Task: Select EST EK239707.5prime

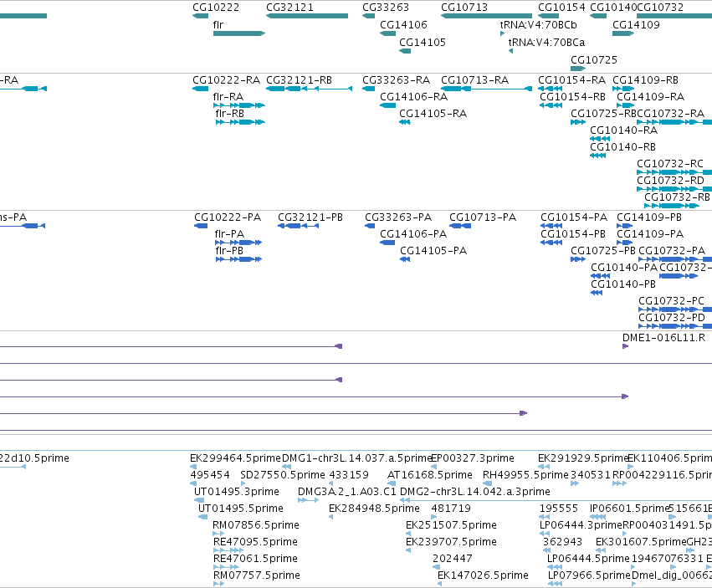Action: pyautogui.click(x=408, y=550)
